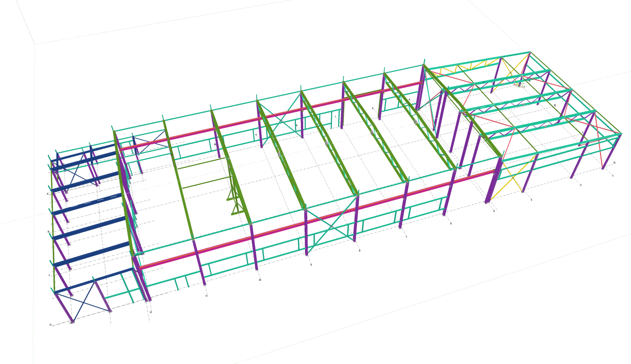This screenshot has height=364, width=631.
Task: Click grid label C on the left side
Action: coord(49,275)
